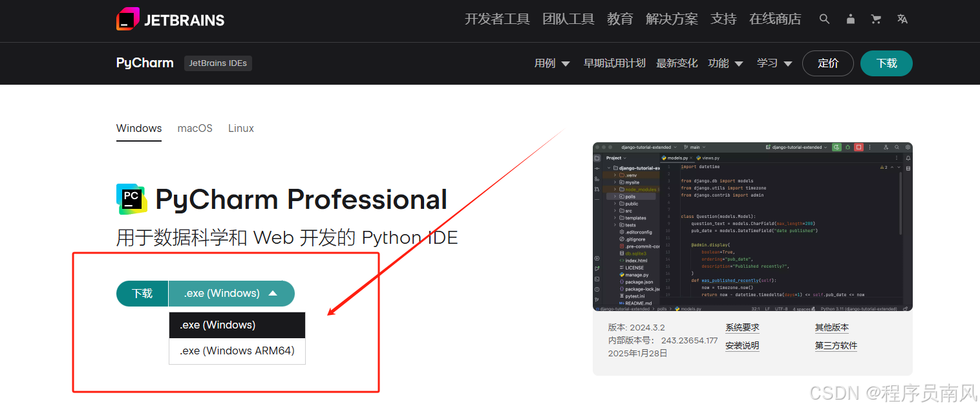
Task: Click the date 2025年1月28日
Action: click(x=638, y=354)
